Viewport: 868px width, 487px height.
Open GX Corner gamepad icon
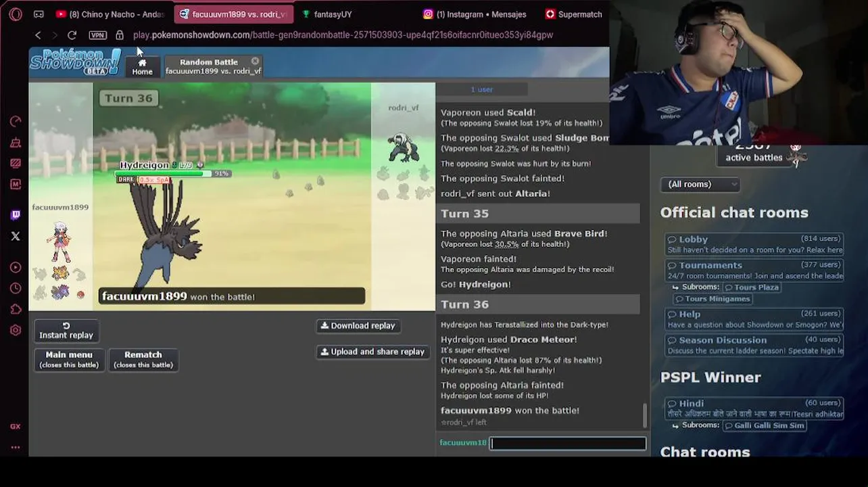click(39, 14)
